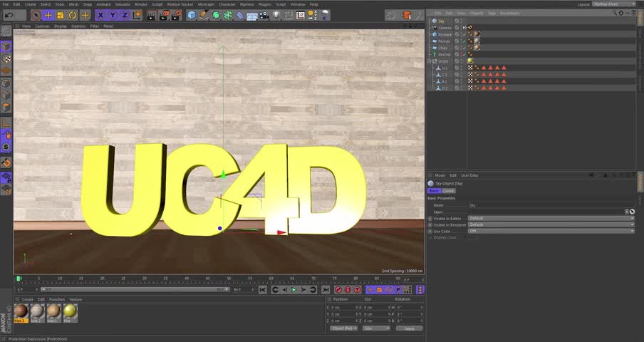The image size is (644, 342).
Task: Open the spline pen tool
Action: tap(204, 16)
